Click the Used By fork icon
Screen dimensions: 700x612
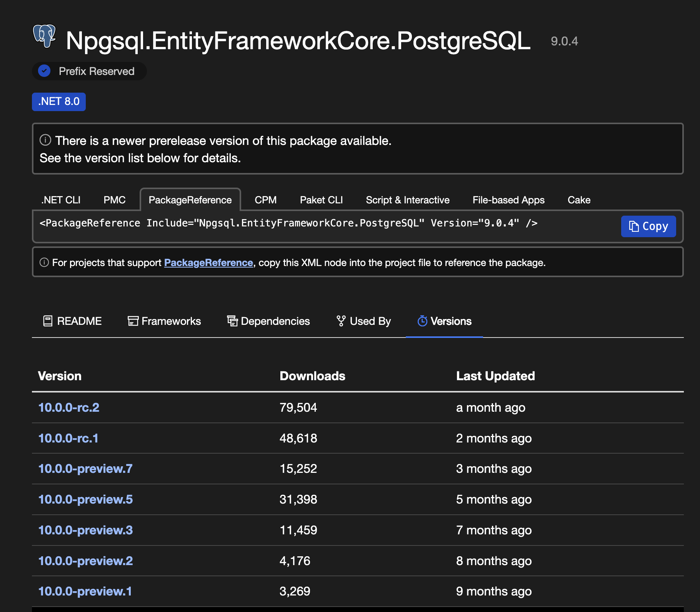click(341, 321)
